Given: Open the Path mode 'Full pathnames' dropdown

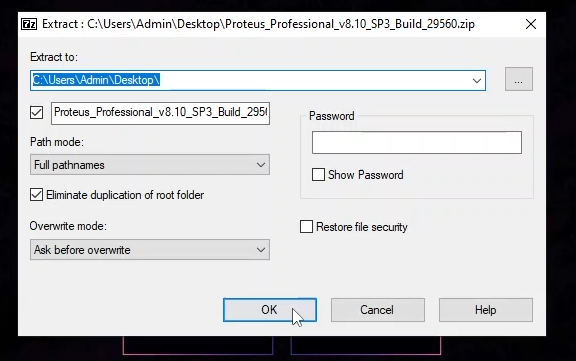Looking at the screenshot, I should [x=150, y=165].
